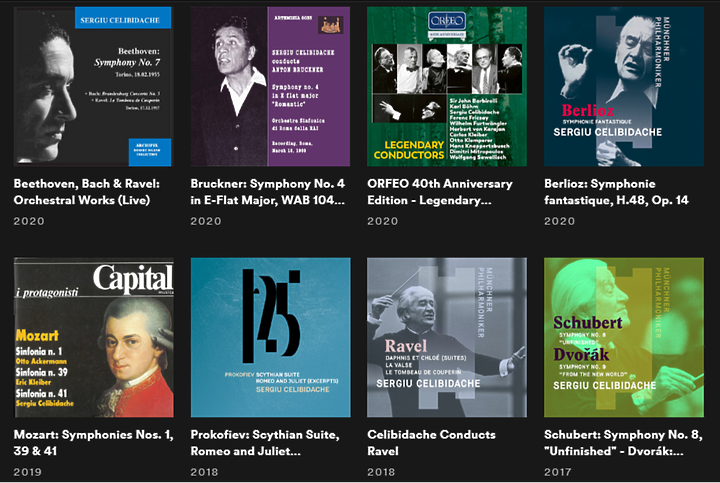Click title Berlioz: Symphonie fantastique, H.48, Op. 14
This screenshot has width=720, height=483.
pyautogui.click(x=616, y=192)
